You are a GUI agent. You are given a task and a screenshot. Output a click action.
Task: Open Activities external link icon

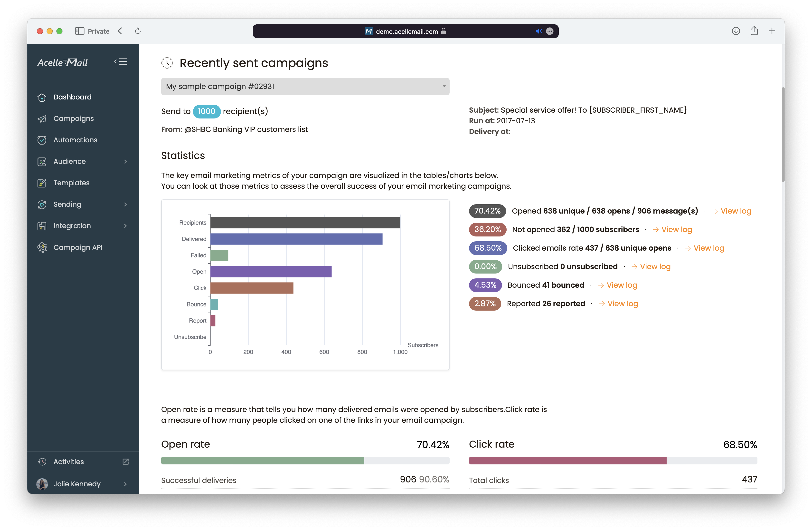pyautogui.click(x=126, y=462)
